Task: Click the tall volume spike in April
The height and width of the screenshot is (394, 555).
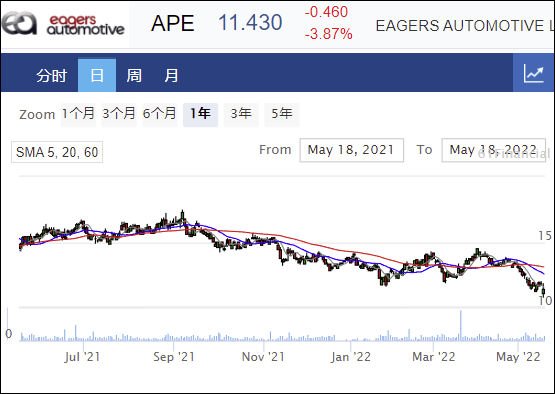Action: coord(461,325)
